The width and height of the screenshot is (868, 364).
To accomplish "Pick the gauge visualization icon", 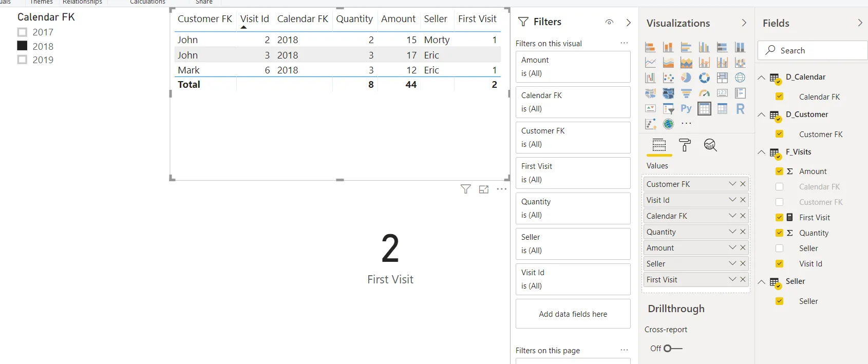I will pos(704,93).
